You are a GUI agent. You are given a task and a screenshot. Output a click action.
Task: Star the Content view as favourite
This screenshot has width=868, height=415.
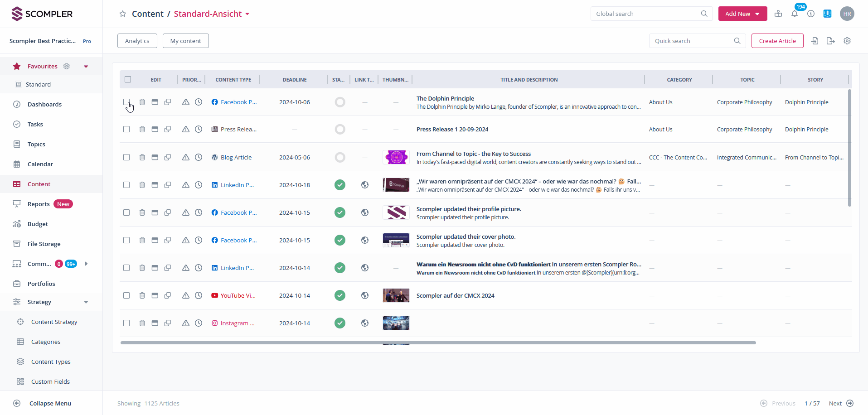pyautogui.click(x=122, y=14)
